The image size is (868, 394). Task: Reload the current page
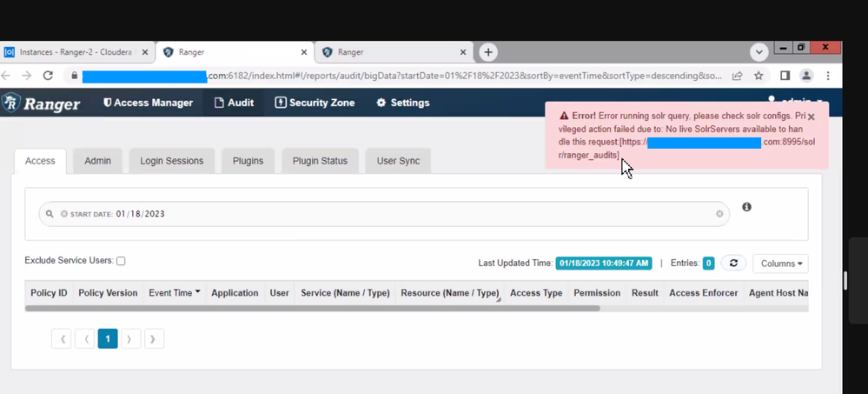(x=48, y=76)
